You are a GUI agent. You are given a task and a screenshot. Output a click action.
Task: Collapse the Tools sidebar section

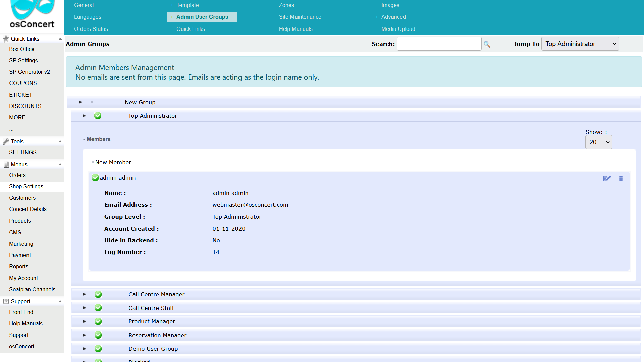(60, 141)
